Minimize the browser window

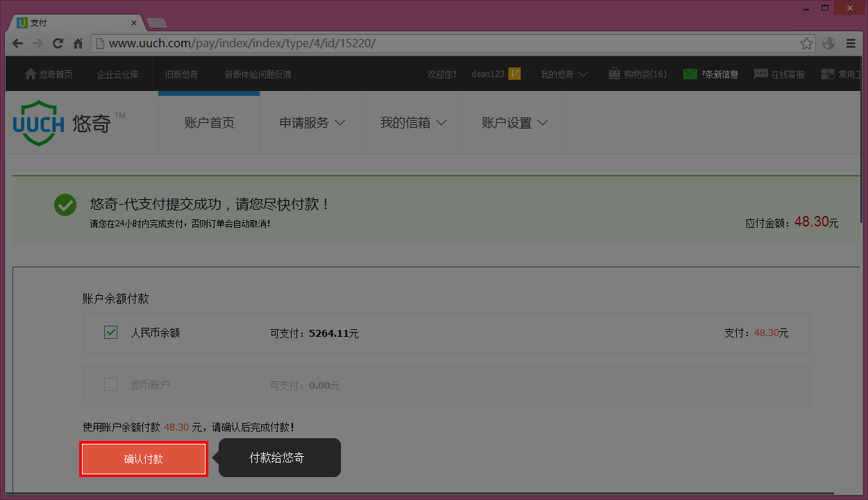coord(806,8)
